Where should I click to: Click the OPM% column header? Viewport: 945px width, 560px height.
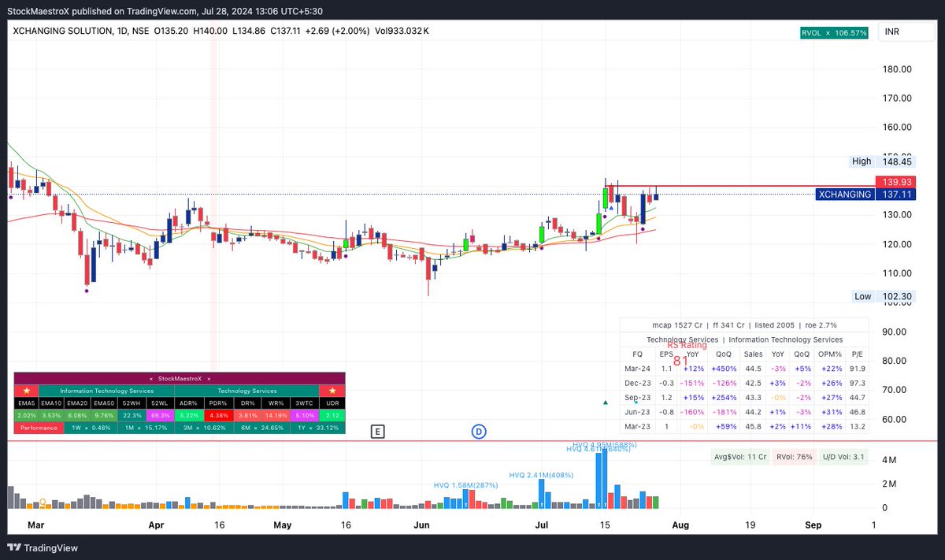pos(831,354)
